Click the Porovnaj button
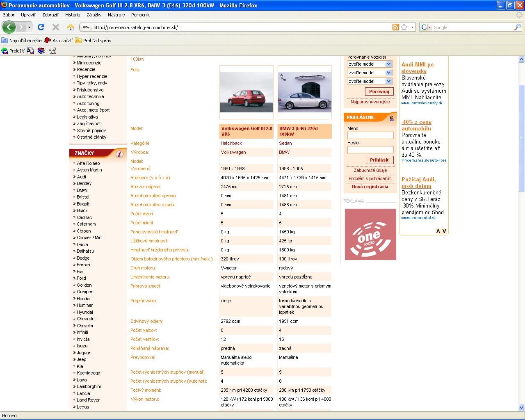 click(x=379, y=91)
